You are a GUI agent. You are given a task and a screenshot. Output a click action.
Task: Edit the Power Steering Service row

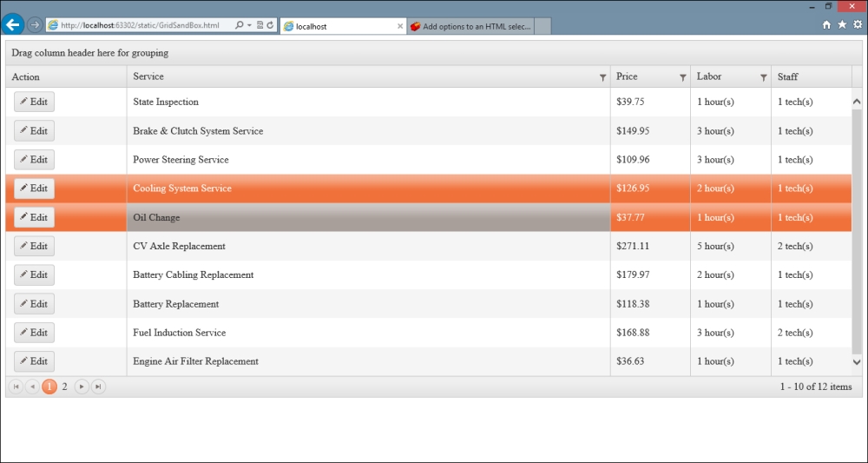tap(35, 160)
